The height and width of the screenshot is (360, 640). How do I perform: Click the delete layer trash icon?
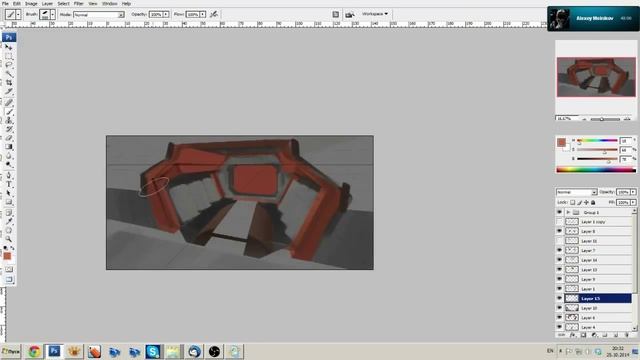tap(627, 335)
